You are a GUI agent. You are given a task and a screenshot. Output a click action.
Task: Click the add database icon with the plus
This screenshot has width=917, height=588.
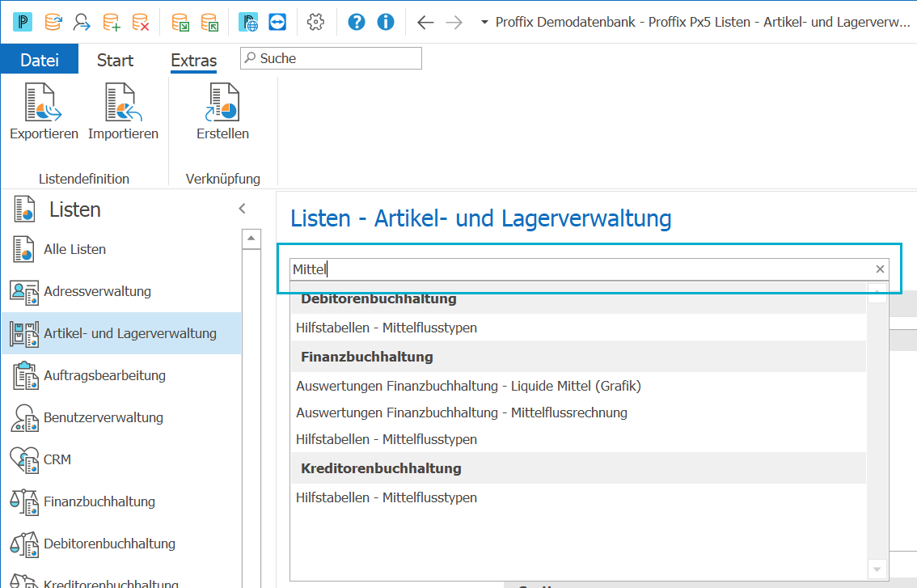click(x=111, y=22)
